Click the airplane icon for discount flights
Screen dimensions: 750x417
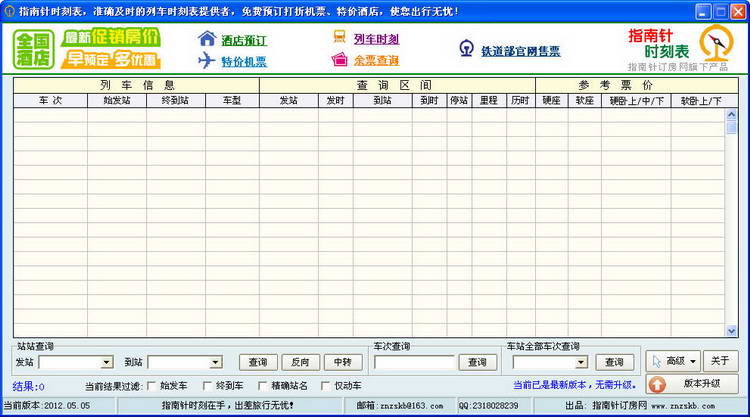click(x=207, y=61)
